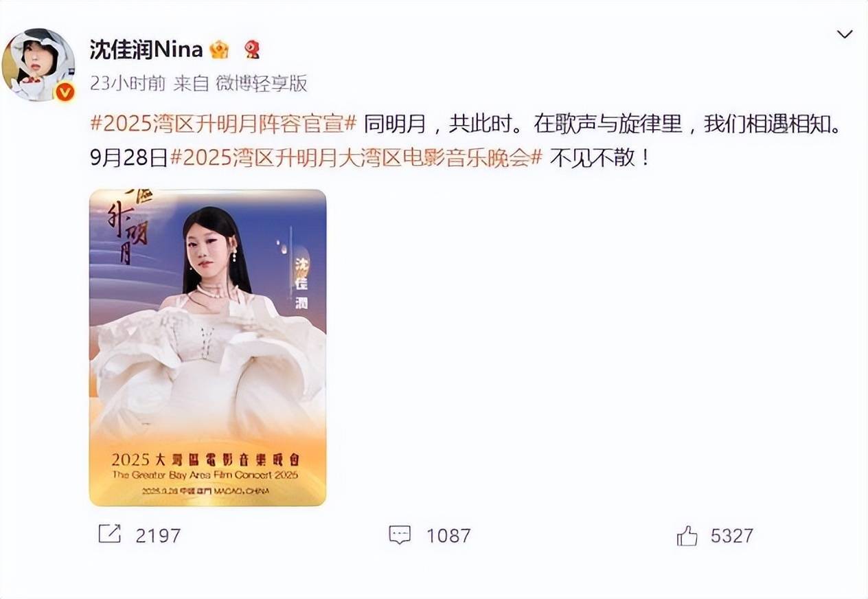Viewport: 868px width, 599px height.
Task: Click the 23小时前 post timestamp
Action: [x=128, y=84]
